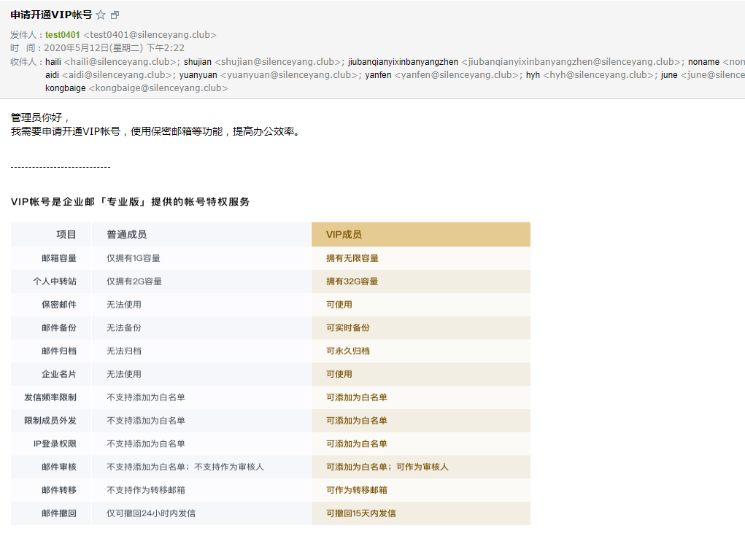Open the email in a new window
Image resolution: width=745 pixels, height=560 pixels.
[x=115, y=15]
